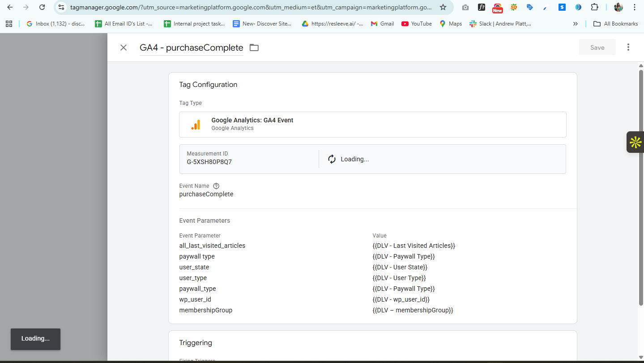The height and width of the screenshot is (363, 644).
Task: Open the Extensions puzzle piece menu
Action: pos(594,7)
